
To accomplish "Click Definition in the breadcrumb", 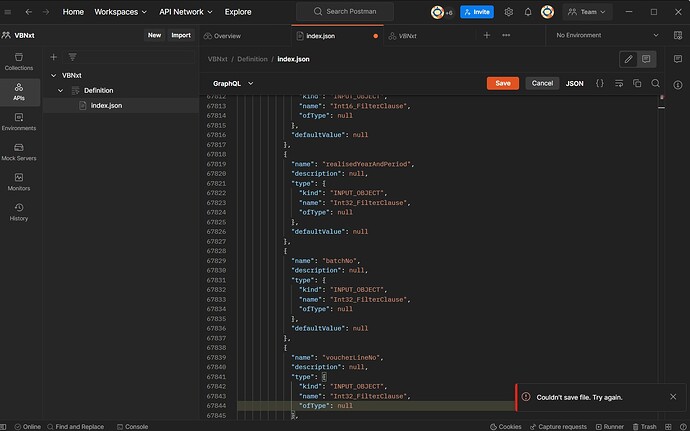I will (x=252, y=59).
